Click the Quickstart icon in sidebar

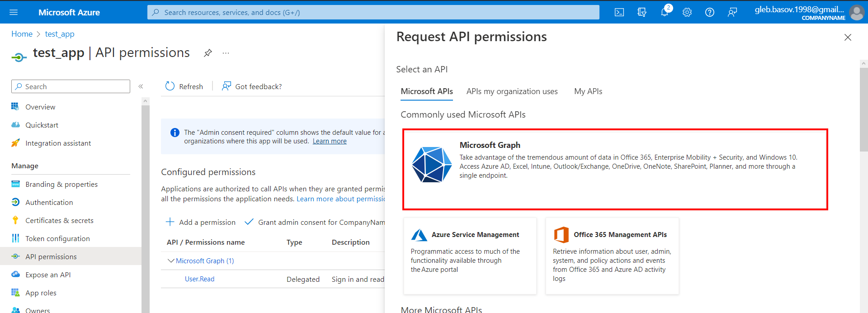[15, 124]
